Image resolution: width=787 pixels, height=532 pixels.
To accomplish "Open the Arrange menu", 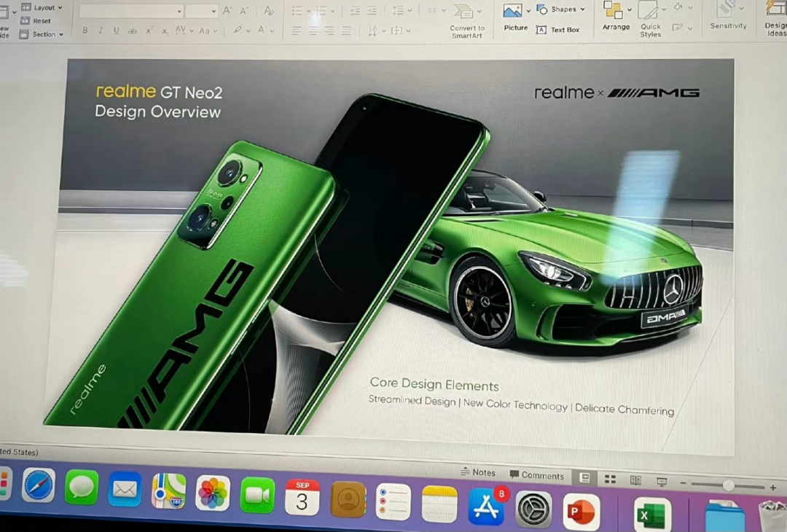I will [616, 16].
